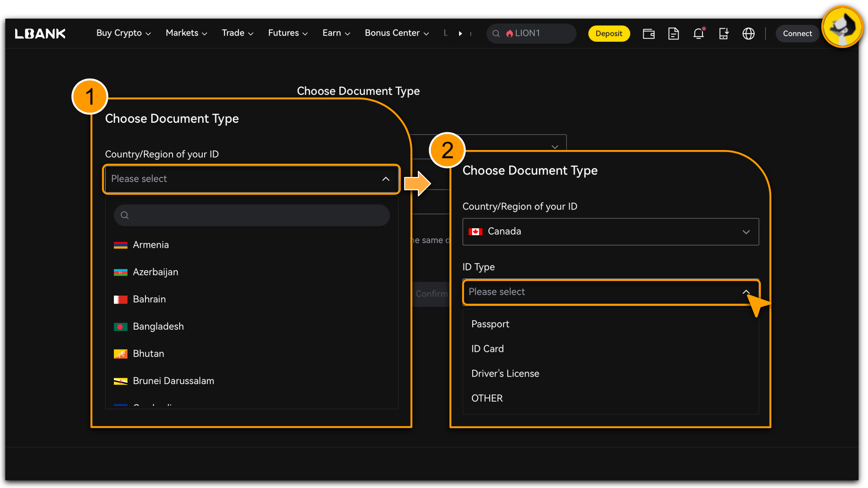Collapse the Country/Region Please select dropdown
868x488 pixels.
pyautogui.click(x=385, y=179)
